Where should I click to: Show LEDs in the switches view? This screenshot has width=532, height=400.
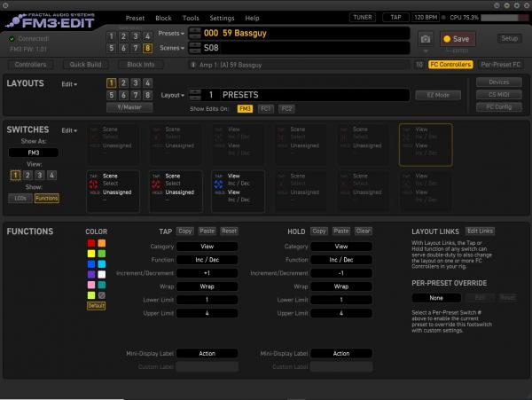[20, 198]
